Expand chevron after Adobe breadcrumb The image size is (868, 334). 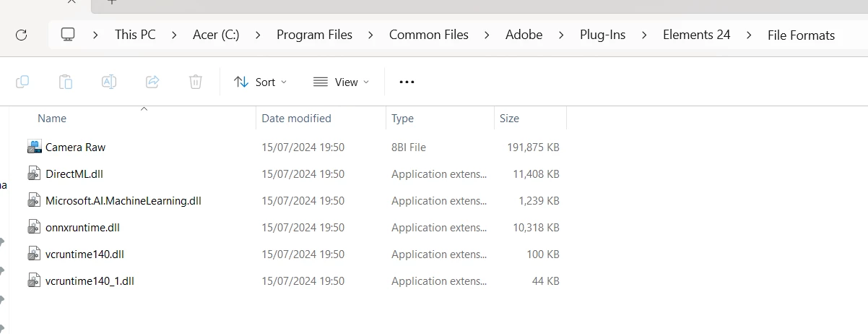coord(561,35)
